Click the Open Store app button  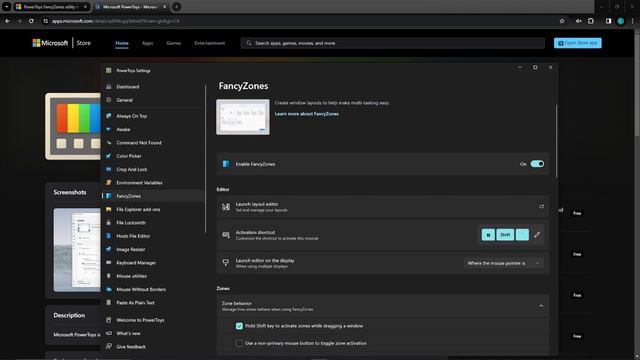pyautogui.click(x=578, y=43)
